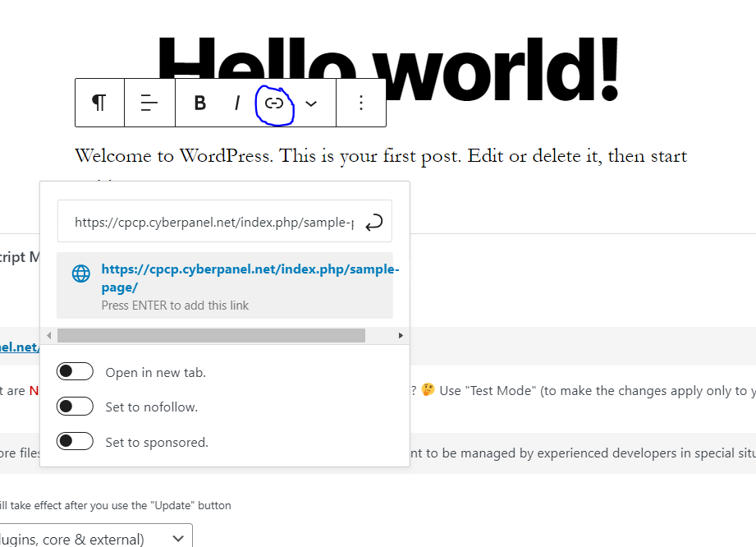The image size is (756, 547).
Task: Select the suggested sample-page URL
Action: pos(225,286)
